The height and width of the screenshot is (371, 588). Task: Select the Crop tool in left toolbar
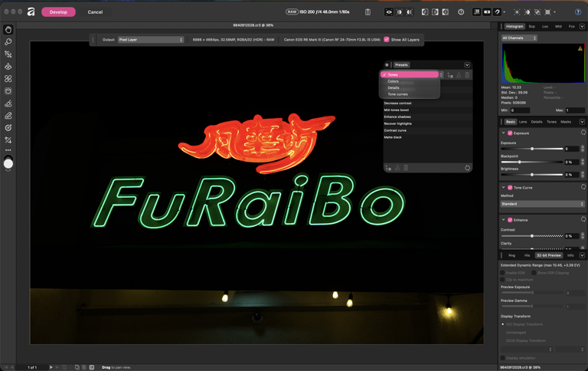[8, 54]
